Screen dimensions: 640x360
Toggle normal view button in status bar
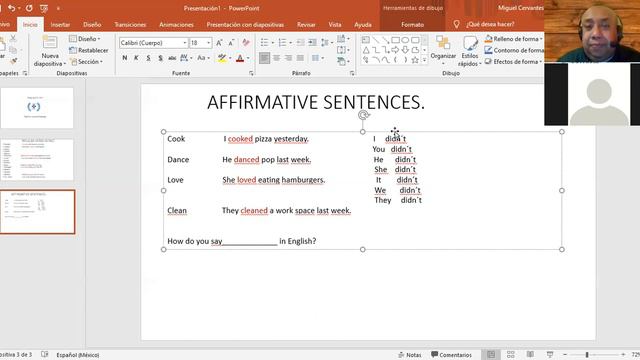pyautogui.click(x=491, y=354)
